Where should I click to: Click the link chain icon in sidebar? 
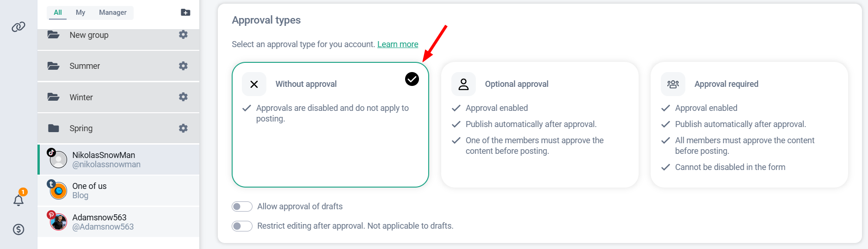(x=18, y=27)
